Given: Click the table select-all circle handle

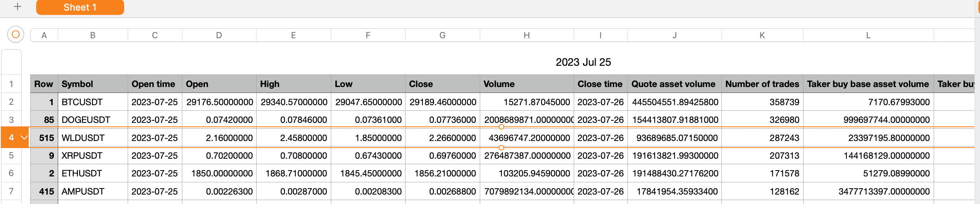Looking at the screenshot, I should tap(16, 35).
